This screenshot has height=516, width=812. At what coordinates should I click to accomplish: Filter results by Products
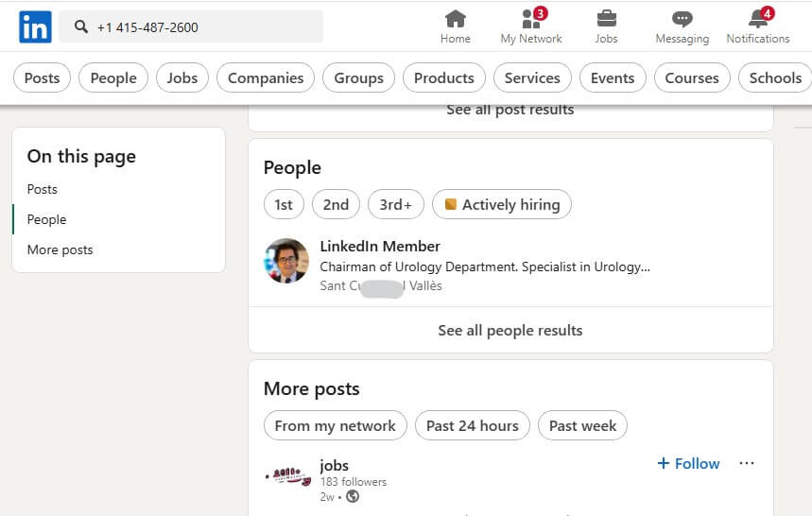[x=444, y=77]
